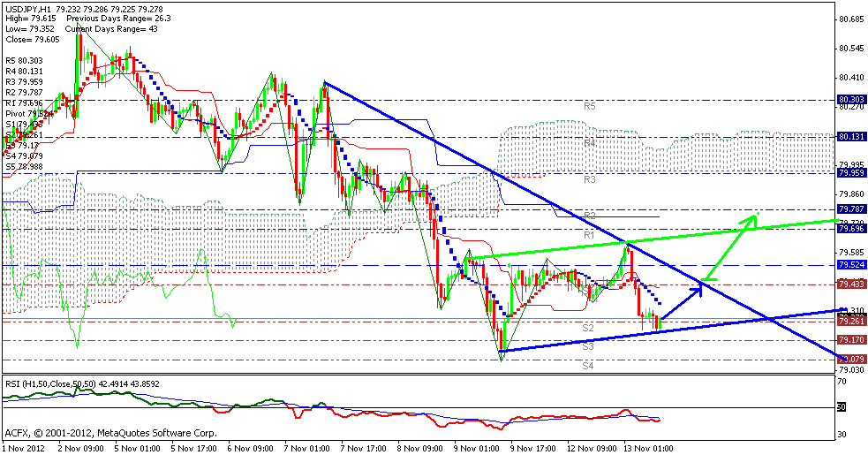Screen dimensions: 868x455
Task: Click the RSI scale value 30
Action: 842,434
